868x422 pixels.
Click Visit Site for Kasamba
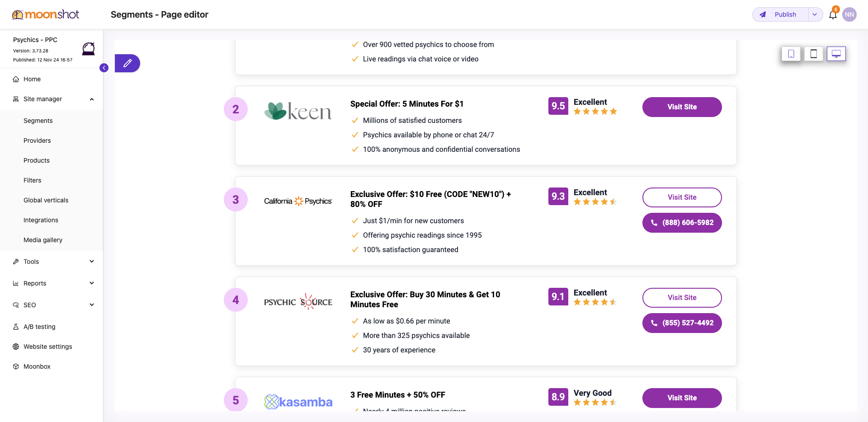pyautogui.click(x=682, y=398)
